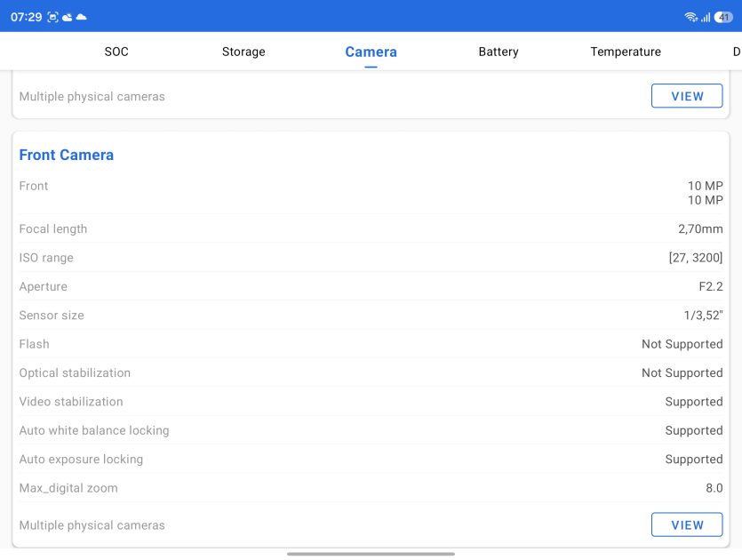The height and width of the screenshot is (560, 742).
Task: Select the Max_digital zoom label
Action: point(68,488)
